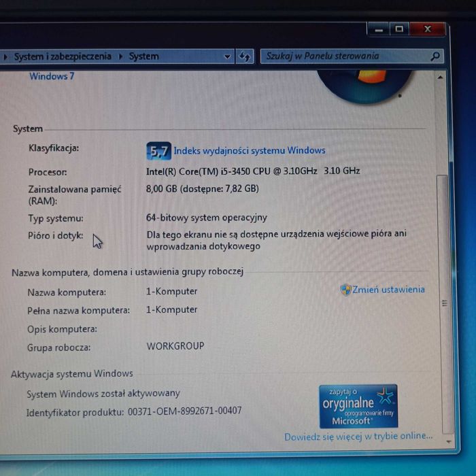Screen dimensions: 476x476
Task: Select the Grupa robocza: label
Action: click(59, 347)
